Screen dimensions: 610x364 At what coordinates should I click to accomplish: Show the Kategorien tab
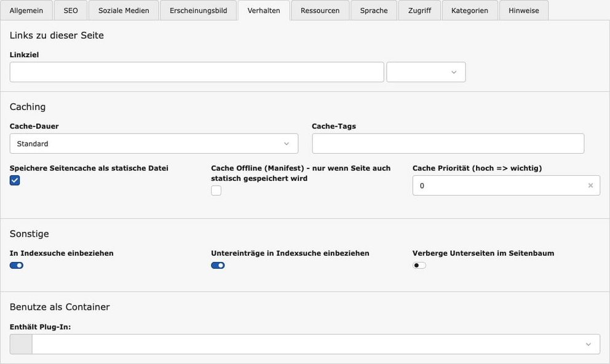tap(469, 10)
